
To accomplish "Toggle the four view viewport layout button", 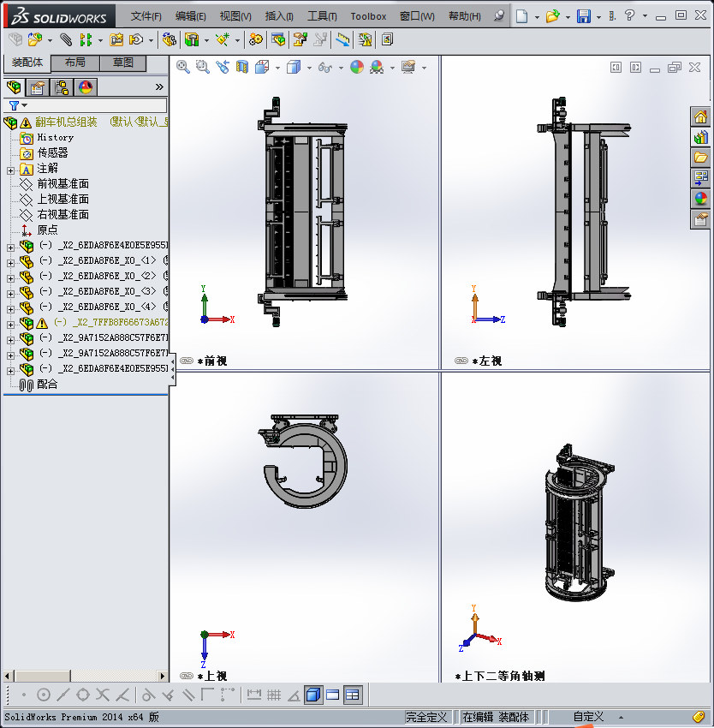I will click(353, 695).
